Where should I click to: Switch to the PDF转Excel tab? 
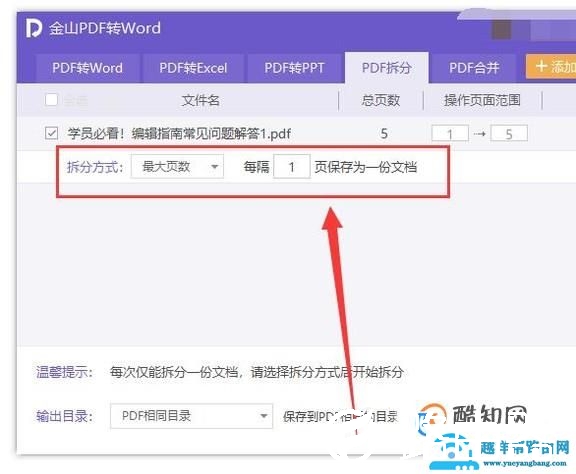click(x=193, y=68)
